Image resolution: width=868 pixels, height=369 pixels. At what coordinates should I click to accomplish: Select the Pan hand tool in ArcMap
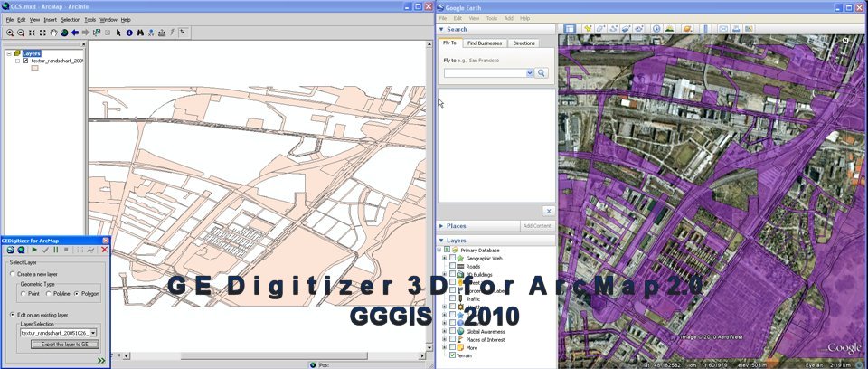53,33
